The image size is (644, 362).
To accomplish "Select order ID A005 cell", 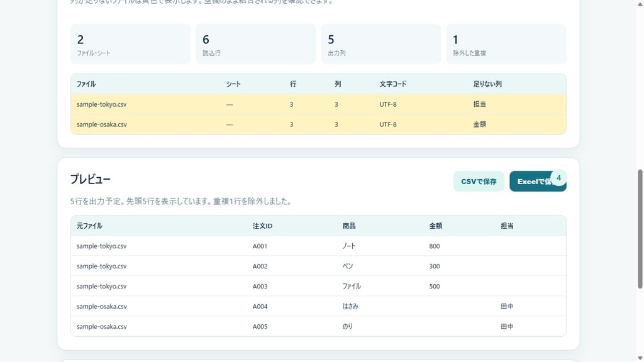I will tap(260, 327).
